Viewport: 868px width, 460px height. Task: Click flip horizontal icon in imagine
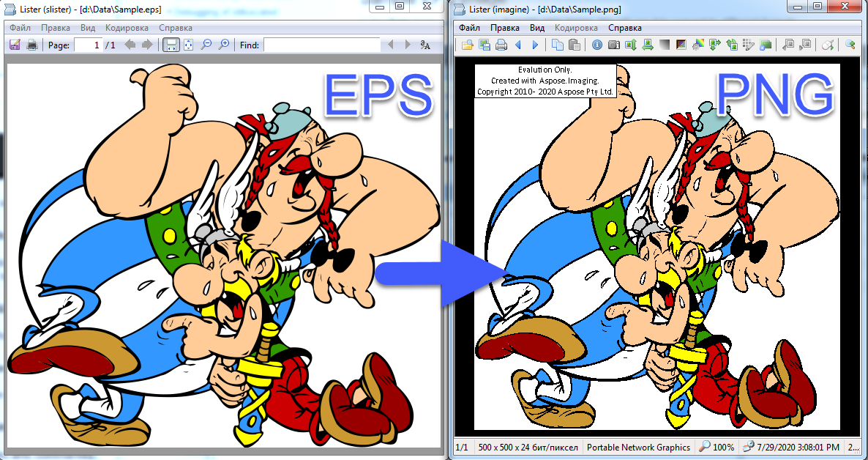tap(648, 45)
